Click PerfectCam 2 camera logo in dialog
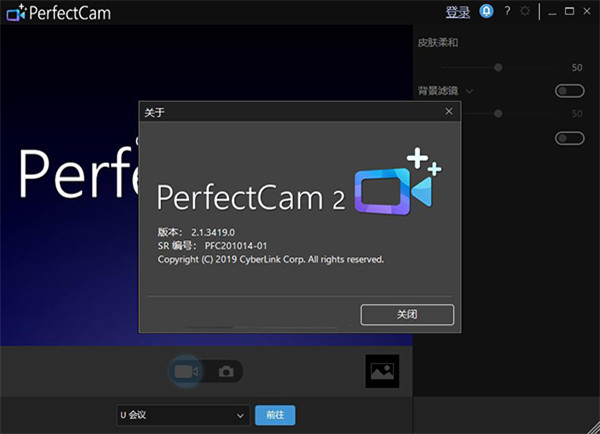Viewport: 600px width, 434px height. tap(398, 181)
